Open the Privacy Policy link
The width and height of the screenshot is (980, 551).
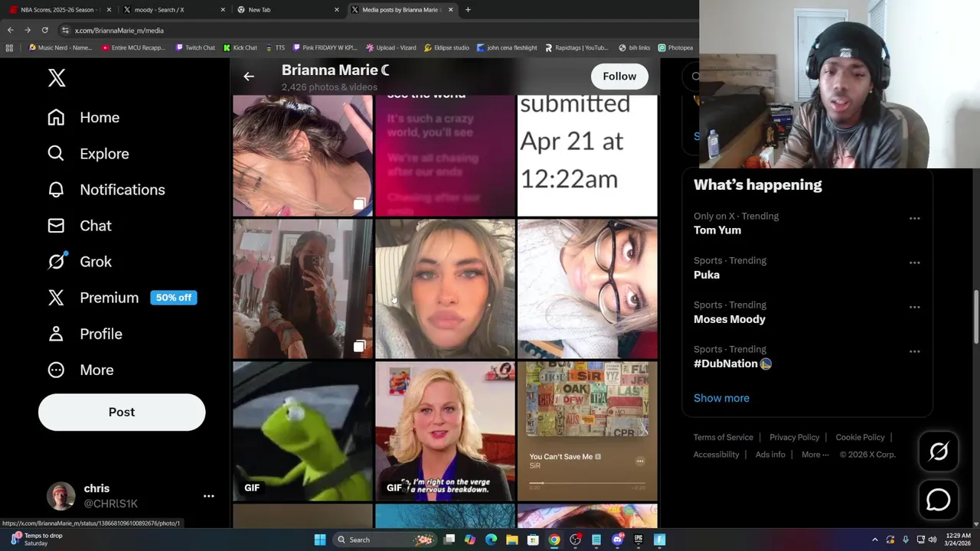pyautogui.click(x=794, y=437)
